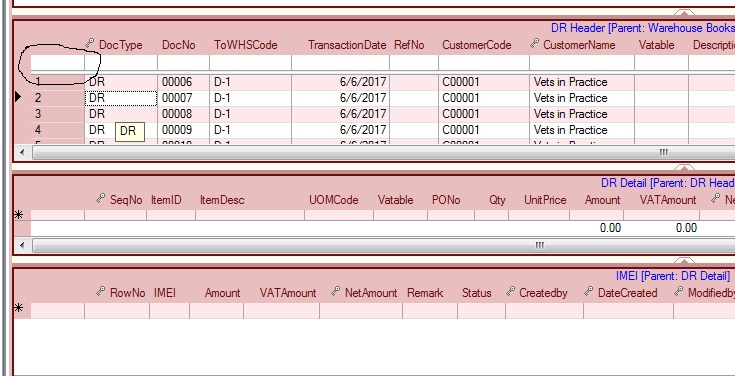
Task: Click the ToWHSCode filter input cell
Action: pos(250,62)
